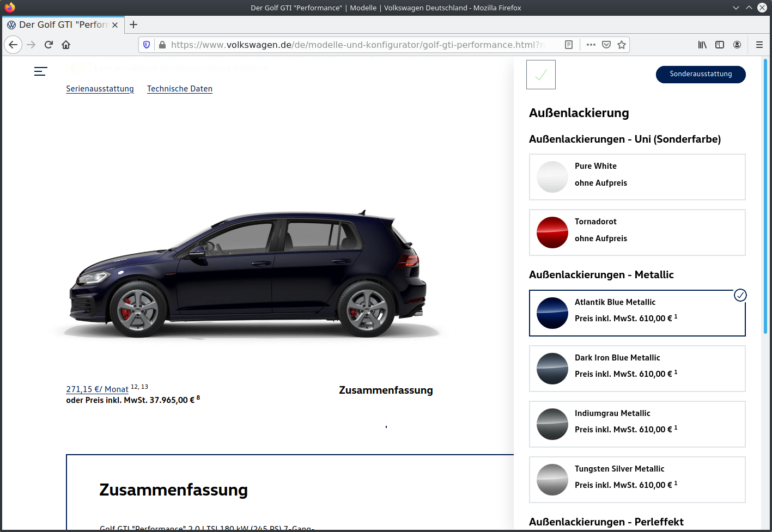Open Firefox hamburger application menu
The image size is (772, 532).
point(759,45)
